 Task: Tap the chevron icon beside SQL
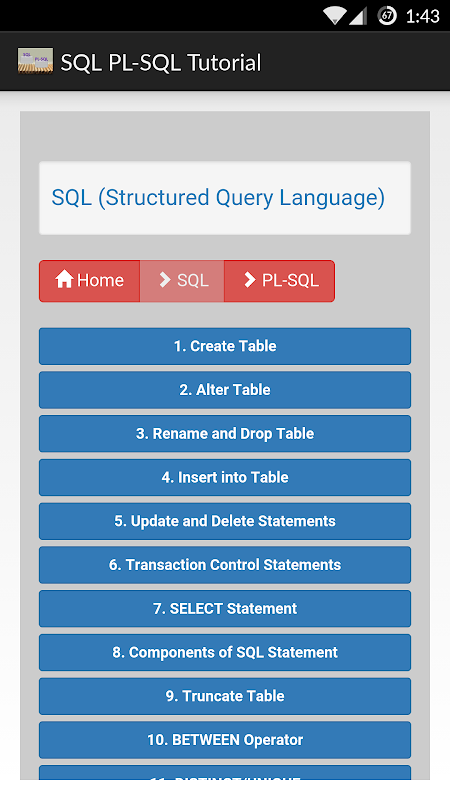[165, 280]
